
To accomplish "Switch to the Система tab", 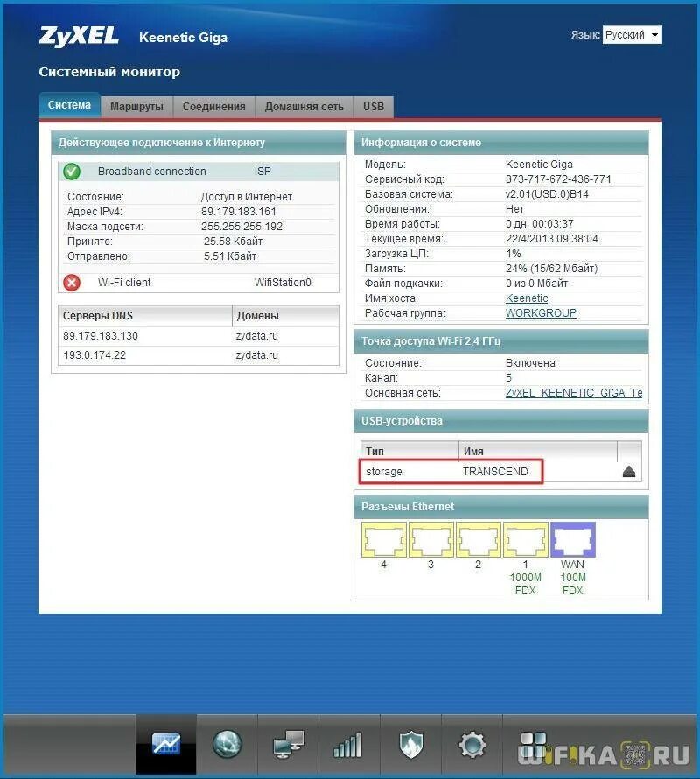I will (69, 105).
